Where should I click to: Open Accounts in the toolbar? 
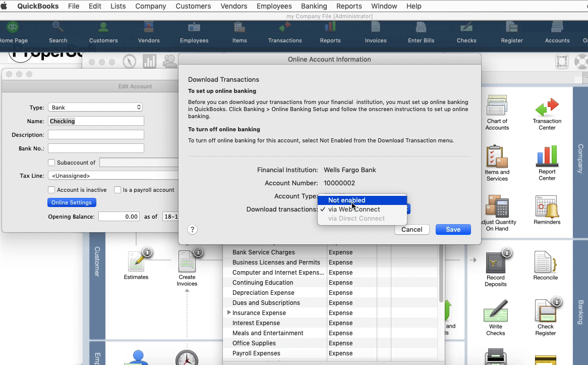coord(557,33)
